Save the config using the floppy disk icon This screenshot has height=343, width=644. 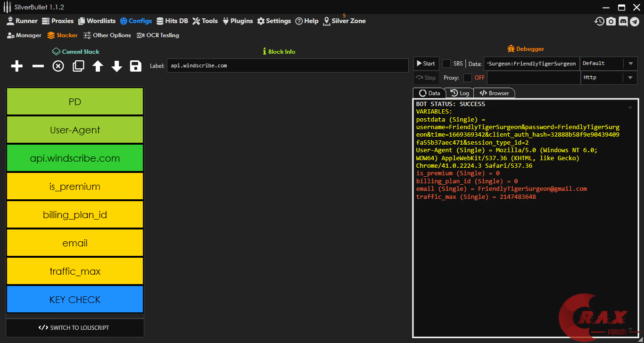[x=136, y=66]
